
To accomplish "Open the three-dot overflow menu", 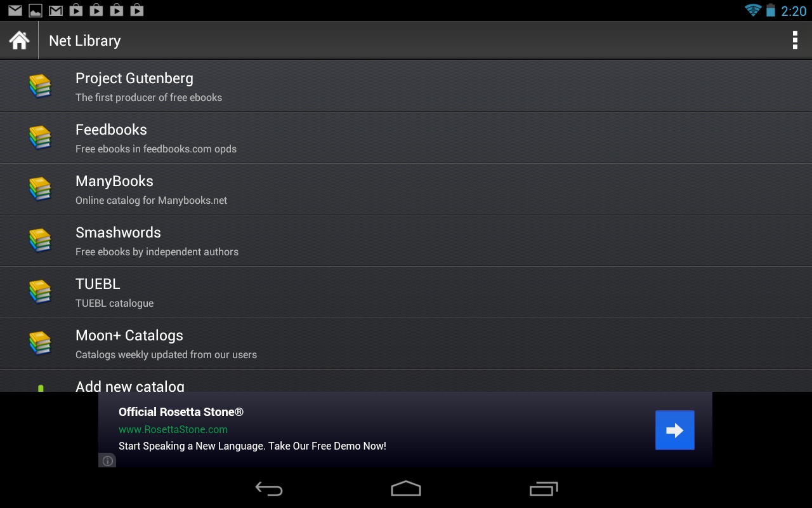I will point(794,41).
